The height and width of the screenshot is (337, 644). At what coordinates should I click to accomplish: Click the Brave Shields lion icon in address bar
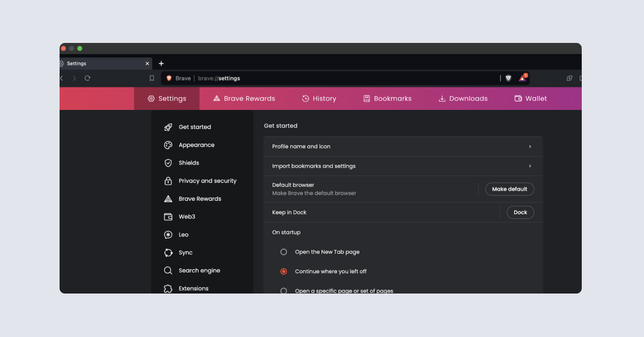(508, 78)
